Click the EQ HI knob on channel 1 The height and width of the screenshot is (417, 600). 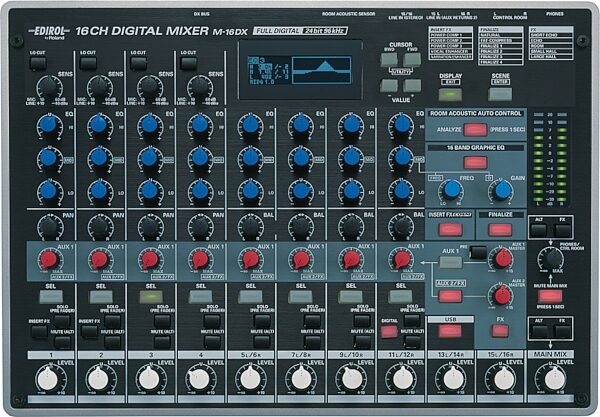[x=49, y=125]
